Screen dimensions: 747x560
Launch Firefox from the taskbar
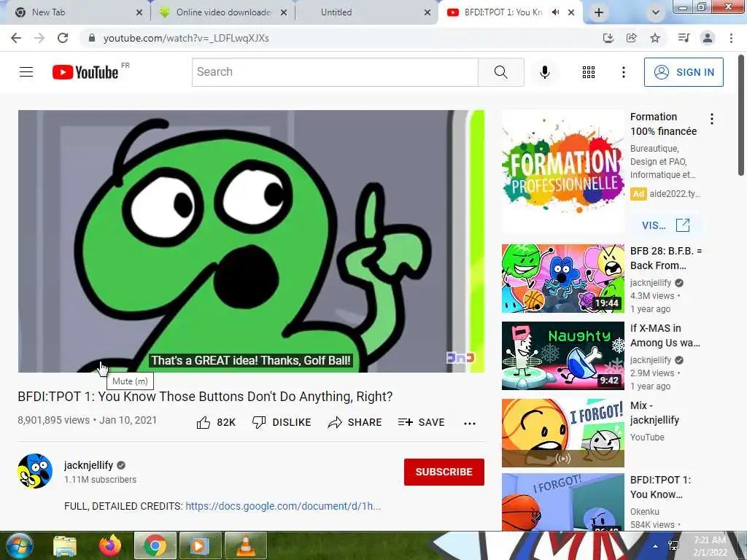[x=110, y=545]
